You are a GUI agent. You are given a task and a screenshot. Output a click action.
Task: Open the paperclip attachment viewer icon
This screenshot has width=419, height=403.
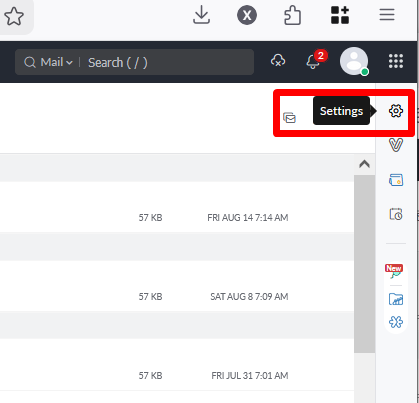pyautogui.click(x=396, y=145)
